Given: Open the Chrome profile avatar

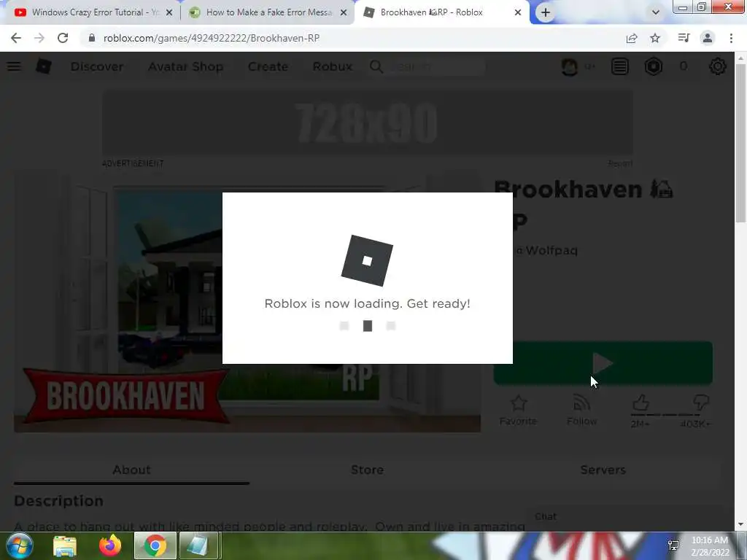Looking at the screenshot, I should [708, 38].
